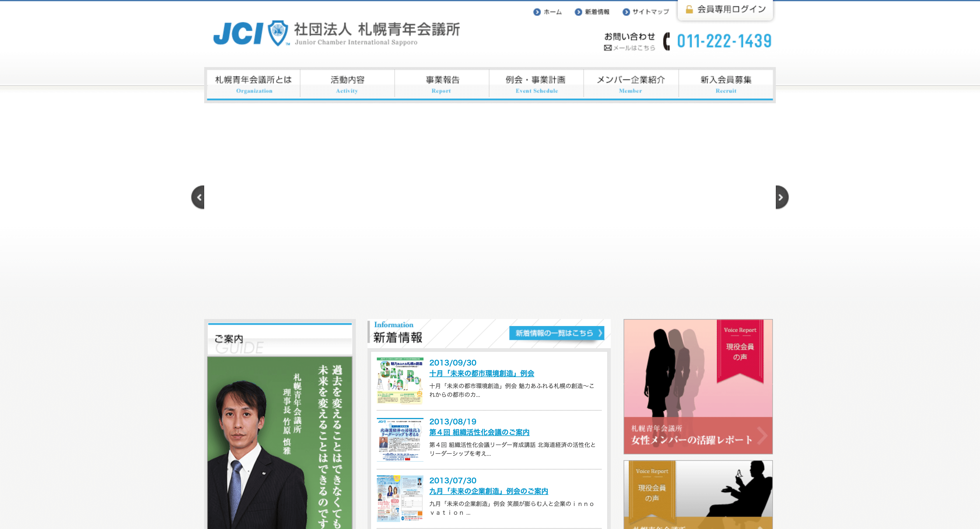The width and height of the screenshot is (980, 529).
Task: Open the Recruit menu item
Action: (725, 84)
